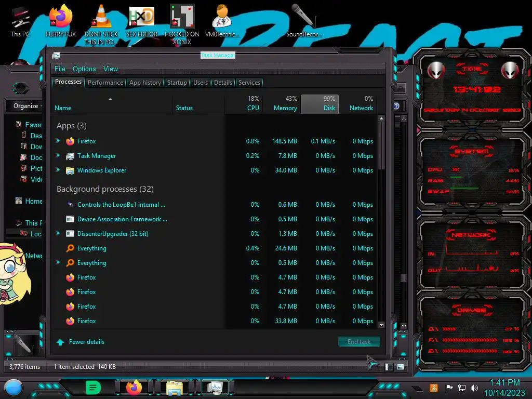Switch to the Performance tab
The image size is (532, 399).
105,83
